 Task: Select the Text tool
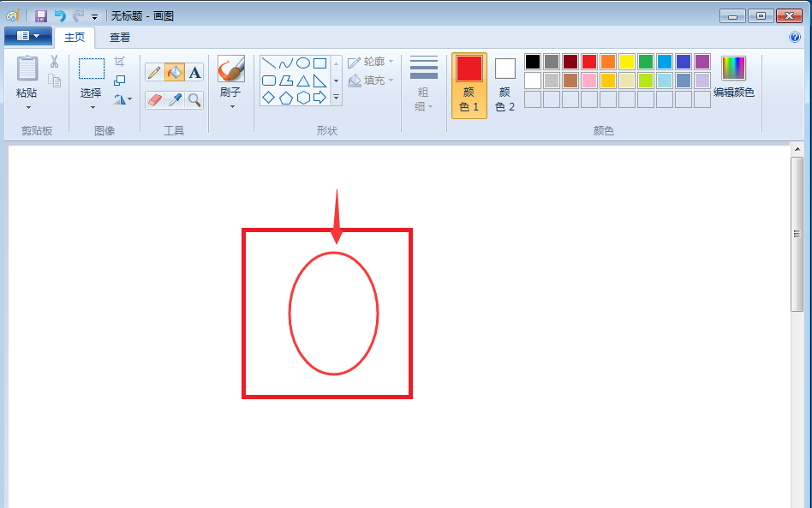pos(194,72)
